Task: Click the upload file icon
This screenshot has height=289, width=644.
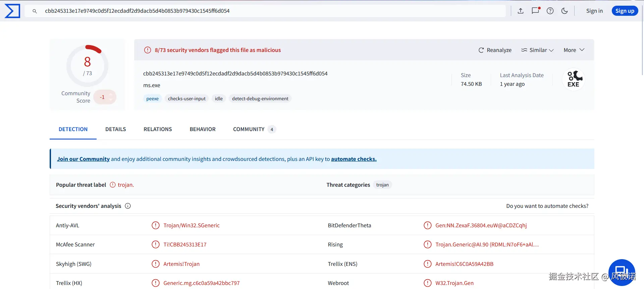Action: [521, 11]
